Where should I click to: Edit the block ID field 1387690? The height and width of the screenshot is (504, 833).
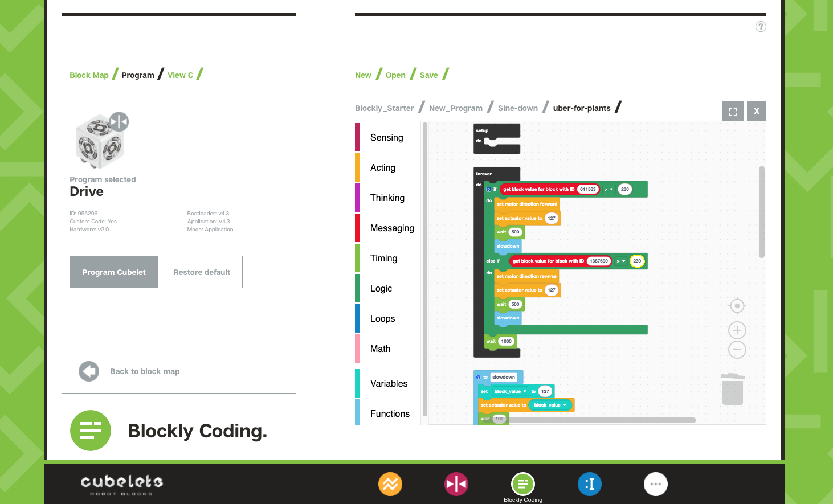[598, 261]
